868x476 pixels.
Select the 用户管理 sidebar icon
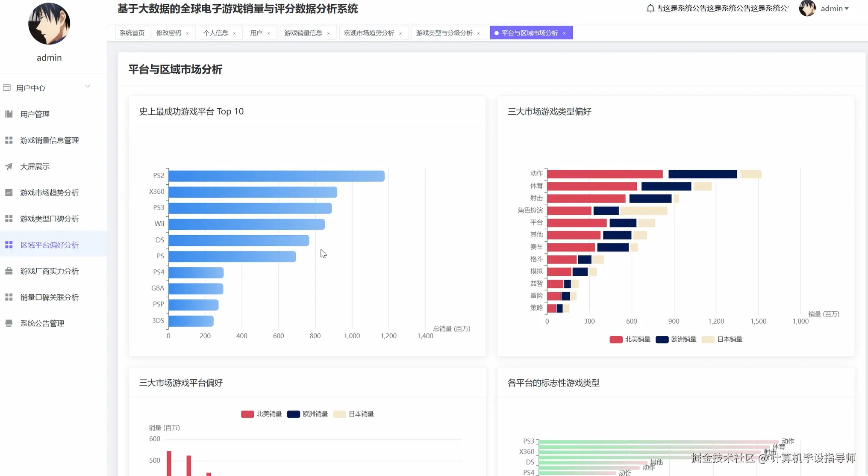pos(9,114)
